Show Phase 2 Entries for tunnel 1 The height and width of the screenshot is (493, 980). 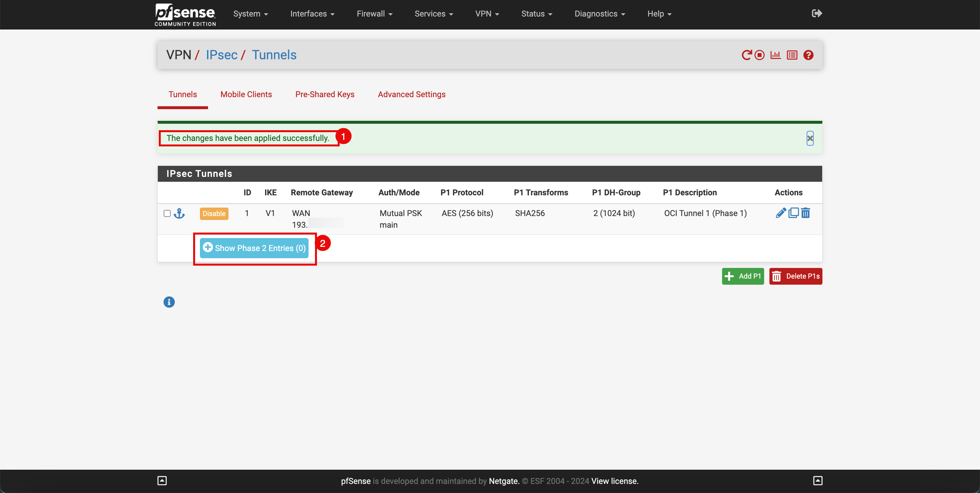pos(254,247)
